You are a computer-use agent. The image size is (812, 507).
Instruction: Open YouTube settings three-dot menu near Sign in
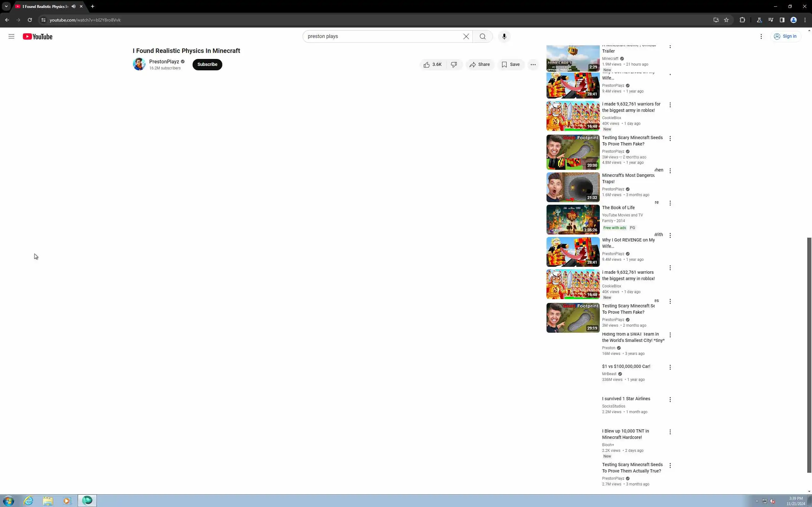coord(761,36)
